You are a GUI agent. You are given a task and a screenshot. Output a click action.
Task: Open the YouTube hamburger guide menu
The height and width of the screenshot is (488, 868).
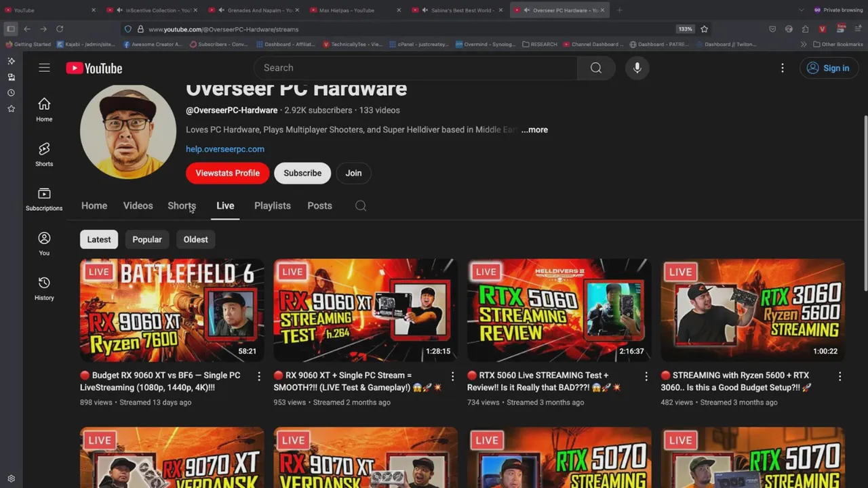point(44,68)
